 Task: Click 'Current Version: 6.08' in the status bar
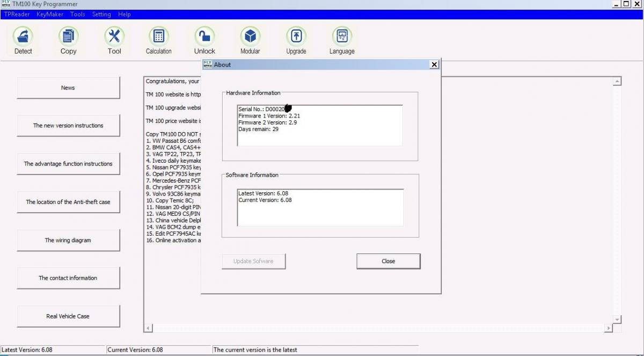[x=135, y=350]
